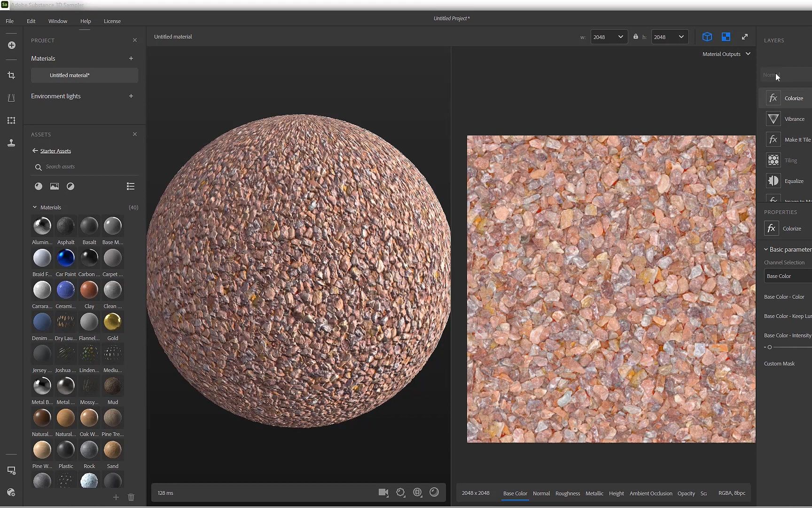Screen dimensions: 812x508
Task: Switch to the Roughness channel tab
Action: (x=567, y=493)
